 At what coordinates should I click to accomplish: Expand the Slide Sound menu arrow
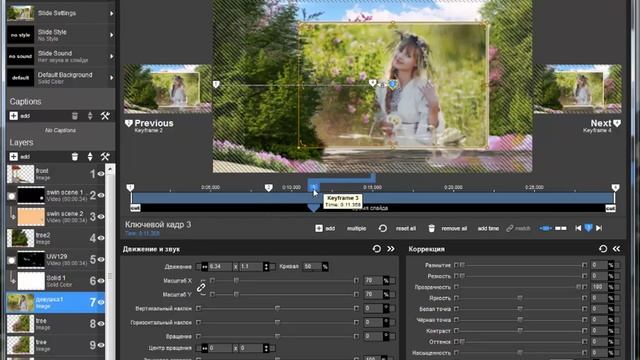tap(111, 56)
